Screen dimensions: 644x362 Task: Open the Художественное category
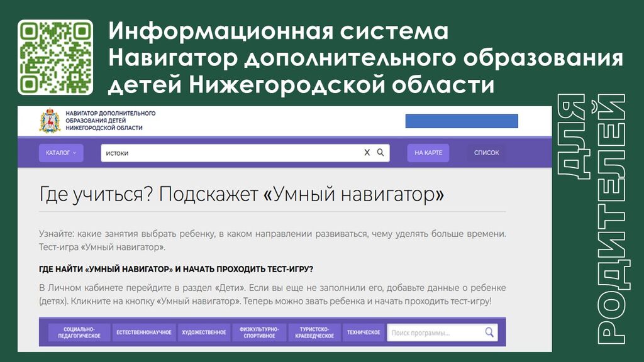click(x=204, y=332)
